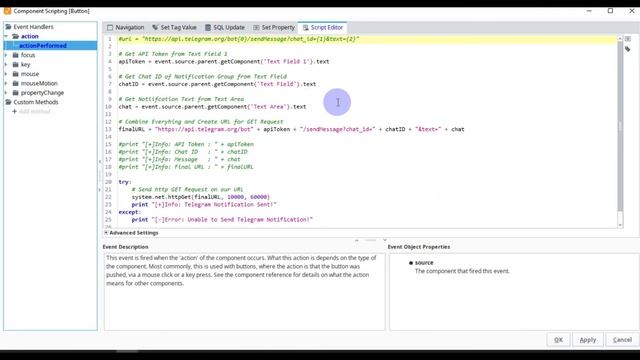The width and height of the screenshot is (640, 360).
Task: Expand the key event group
Action: click(6, 64)
